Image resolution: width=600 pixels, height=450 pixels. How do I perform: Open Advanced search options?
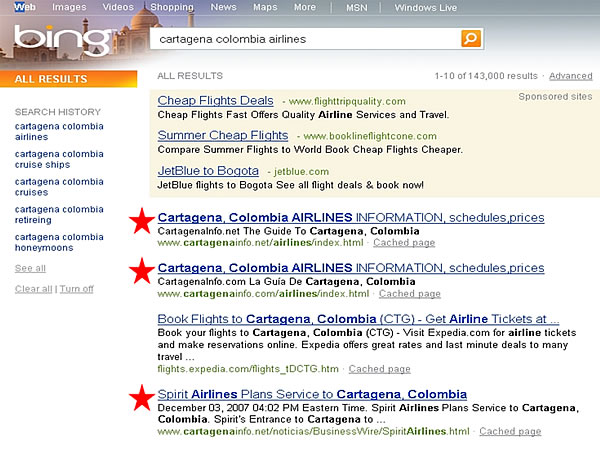tap(570, 76)
